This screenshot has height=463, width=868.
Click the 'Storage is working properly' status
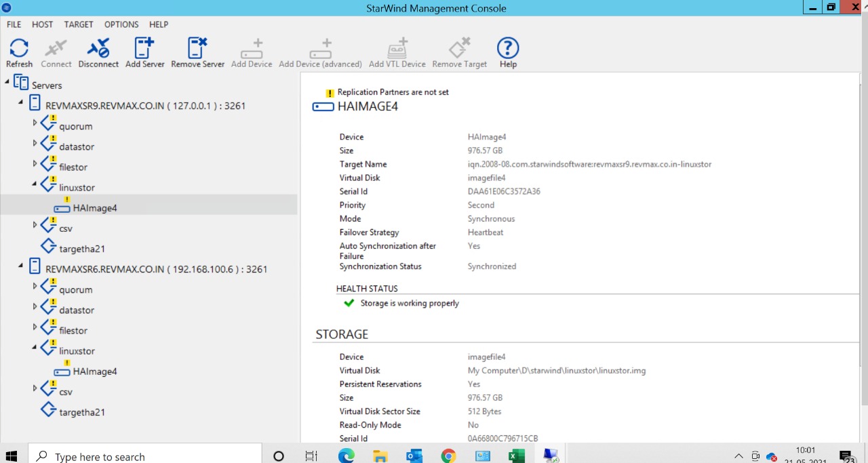click(410, 303)
